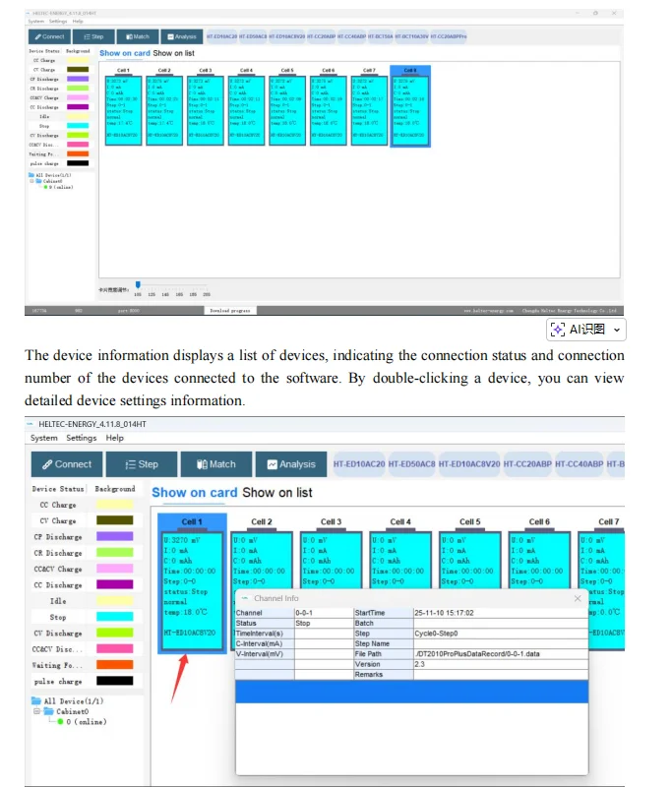The width and height of the screenshot is (672, 787).
Task: Click Step value 'Cycle0-Step0'
Action: (501, 634)
